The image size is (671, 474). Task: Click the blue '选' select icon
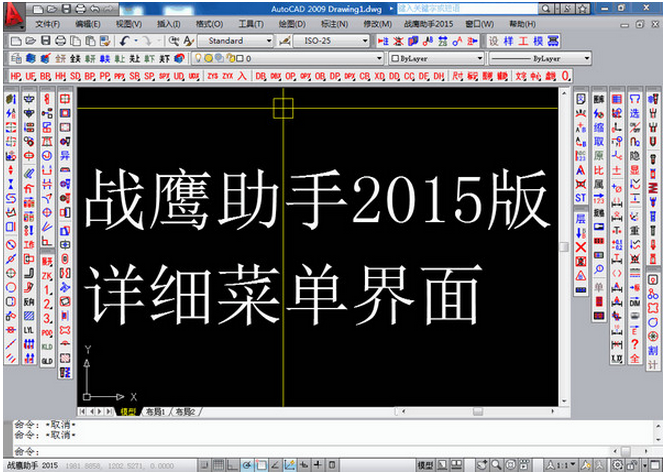click(635, 113)
